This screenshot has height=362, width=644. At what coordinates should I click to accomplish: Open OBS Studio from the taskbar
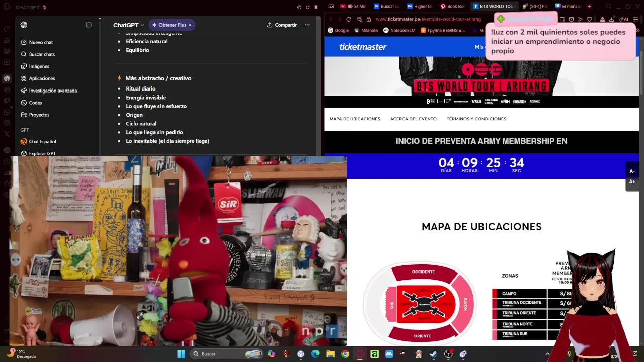[x=448, y=354]
